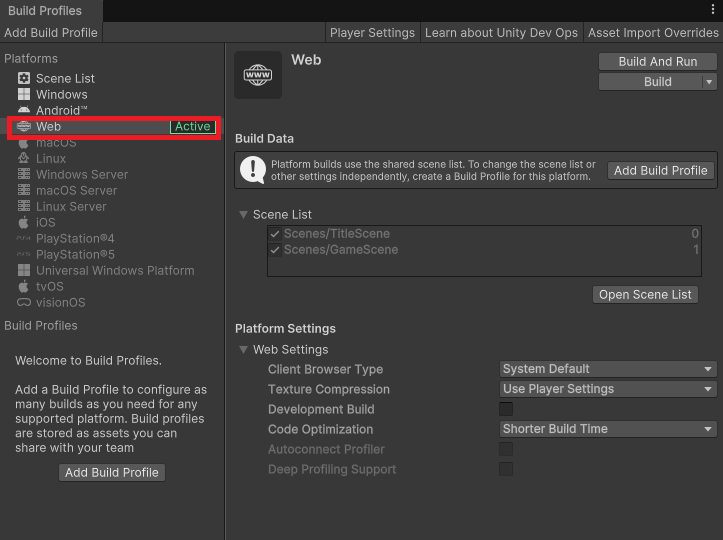
Task: Click Learn about Unity Dev Ops
Action: 501,33
